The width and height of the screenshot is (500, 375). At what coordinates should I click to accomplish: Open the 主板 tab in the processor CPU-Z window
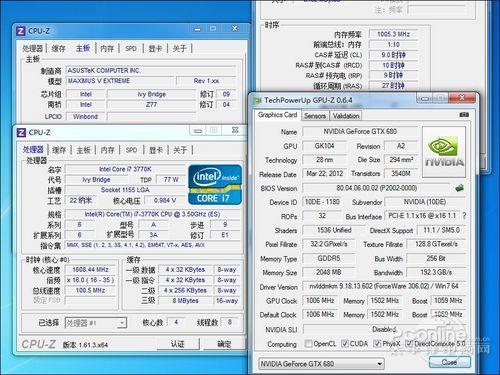point(83,150)
